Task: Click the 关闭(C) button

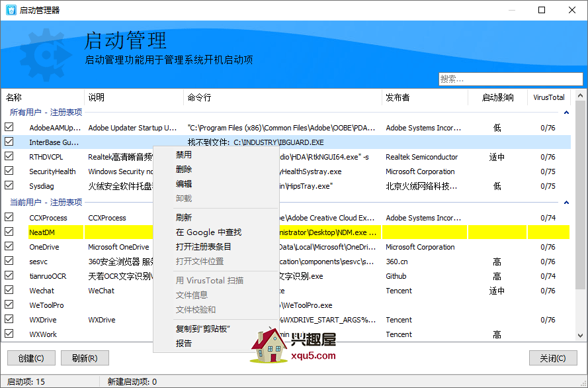Action: point(553,358)
